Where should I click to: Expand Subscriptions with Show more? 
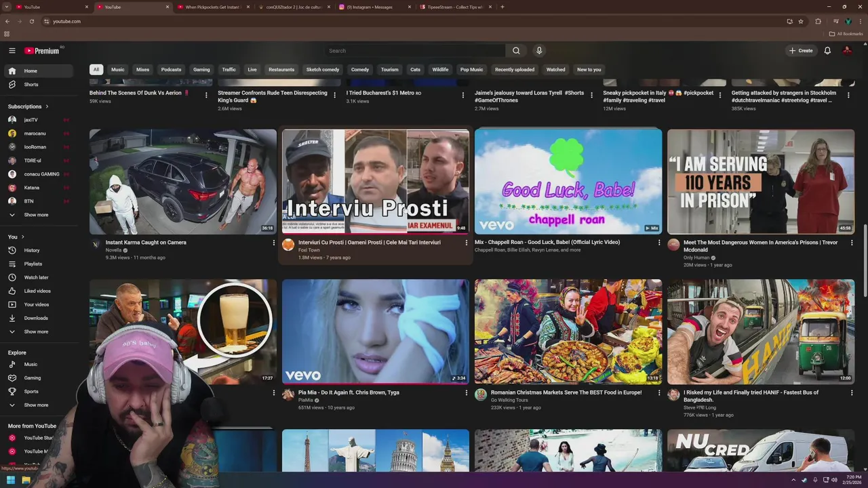[x=39, y=215]
